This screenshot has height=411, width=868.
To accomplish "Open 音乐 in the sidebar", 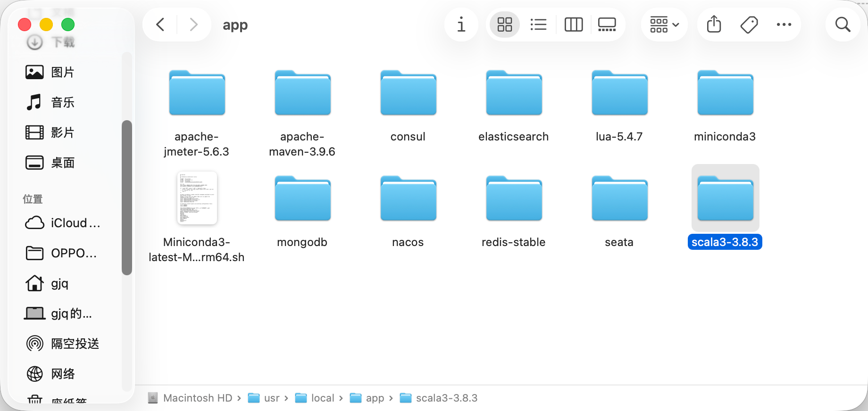I will 50,102.
